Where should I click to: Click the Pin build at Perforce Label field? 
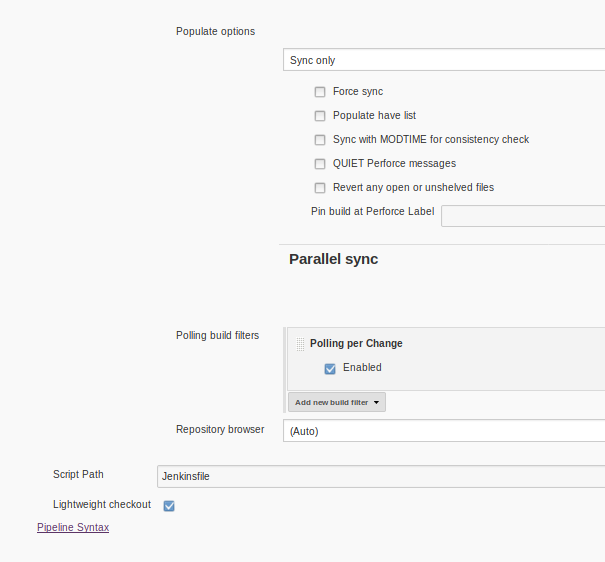(x=522, y=216)
